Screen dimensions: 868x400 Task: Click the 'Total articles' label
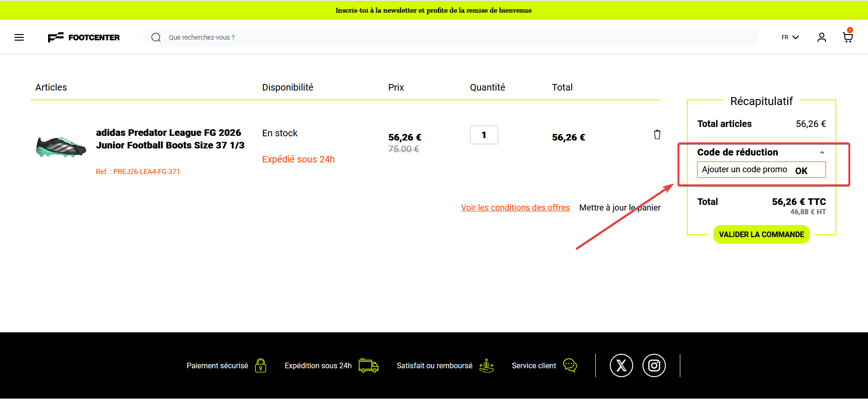coord(725,124)
